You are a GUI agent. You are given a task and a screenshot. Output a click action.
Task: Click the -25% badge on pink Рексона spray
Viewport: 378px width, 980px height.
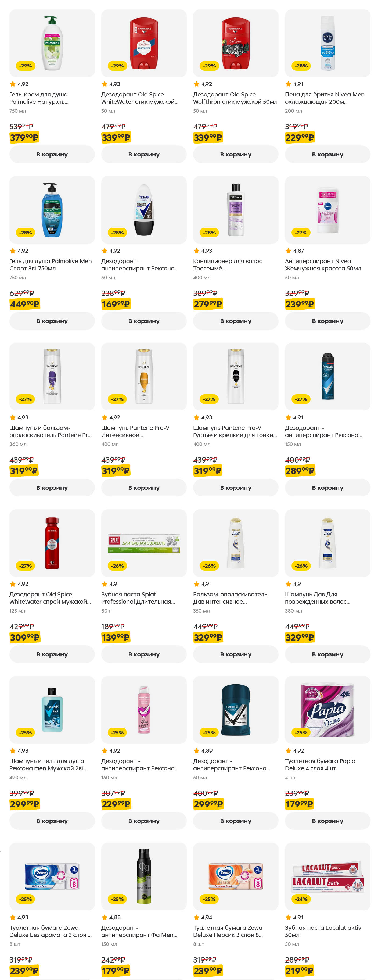pyautogui.click(x=117, y=732)
